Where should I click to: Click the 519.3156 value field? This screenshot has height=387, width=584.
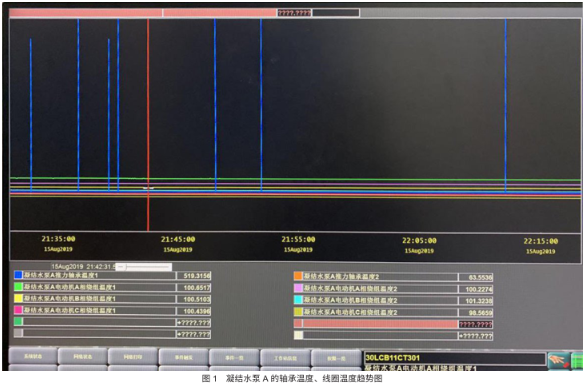193,276
